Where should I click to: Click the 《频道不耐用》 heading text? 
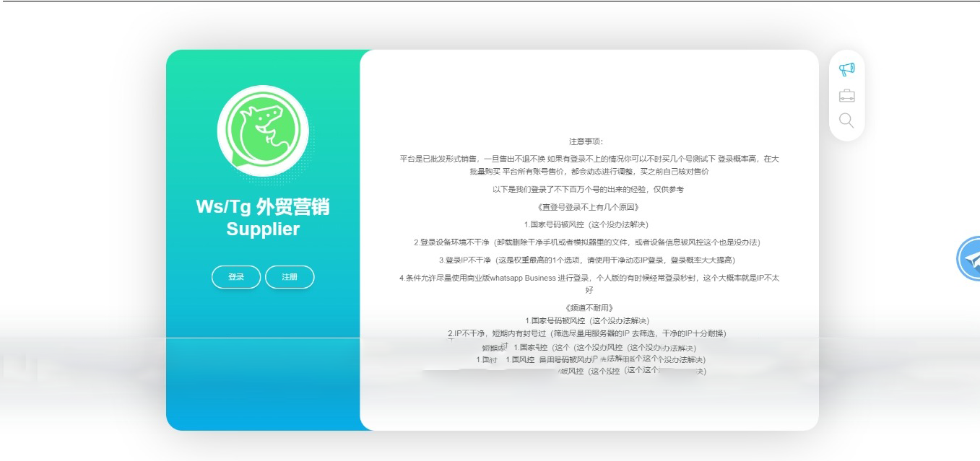[589, 307]
